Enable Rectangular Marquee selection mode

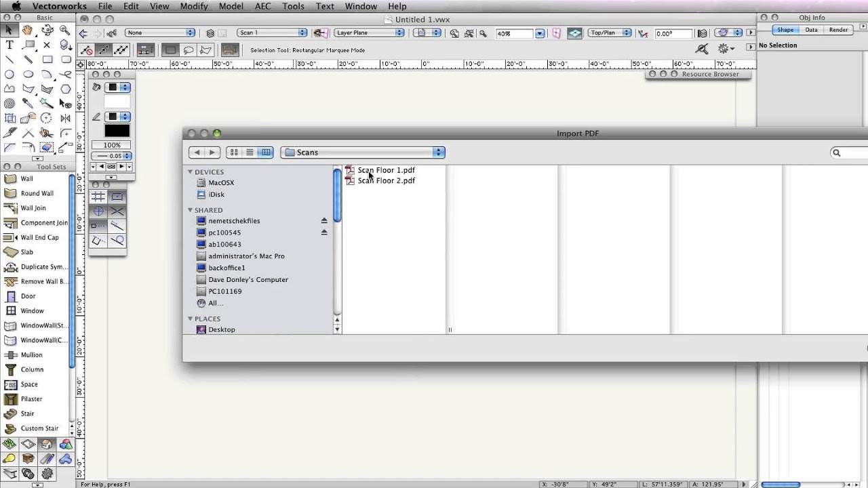170,49
